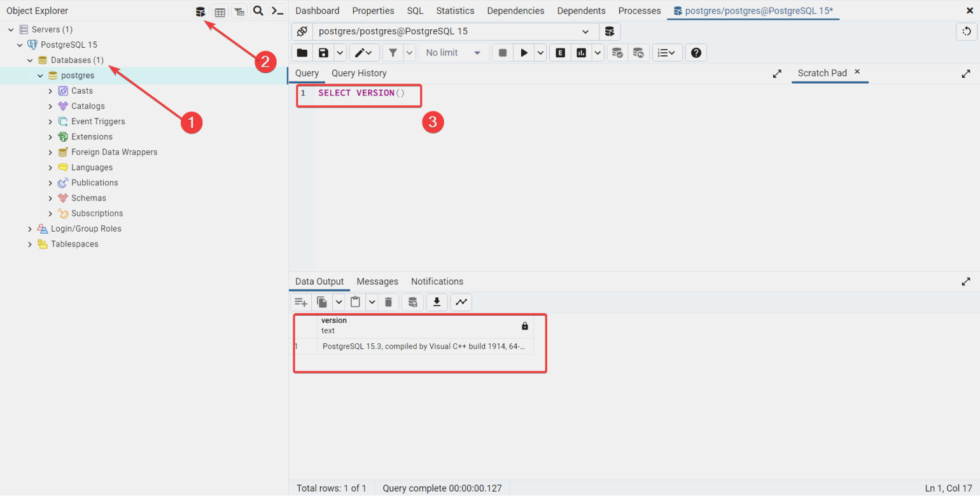Open the paste options dropdown arrow
Image resolution: width=980 pixels, height=496 pixels.
point(372,302)
